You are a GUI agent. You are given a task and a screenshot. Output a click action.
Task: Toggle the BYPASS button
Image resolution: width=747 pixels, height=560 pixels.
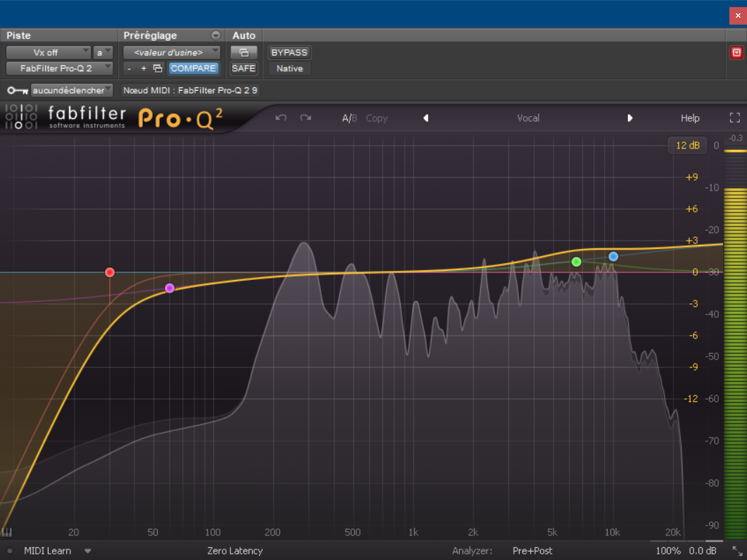pos(289,52)
